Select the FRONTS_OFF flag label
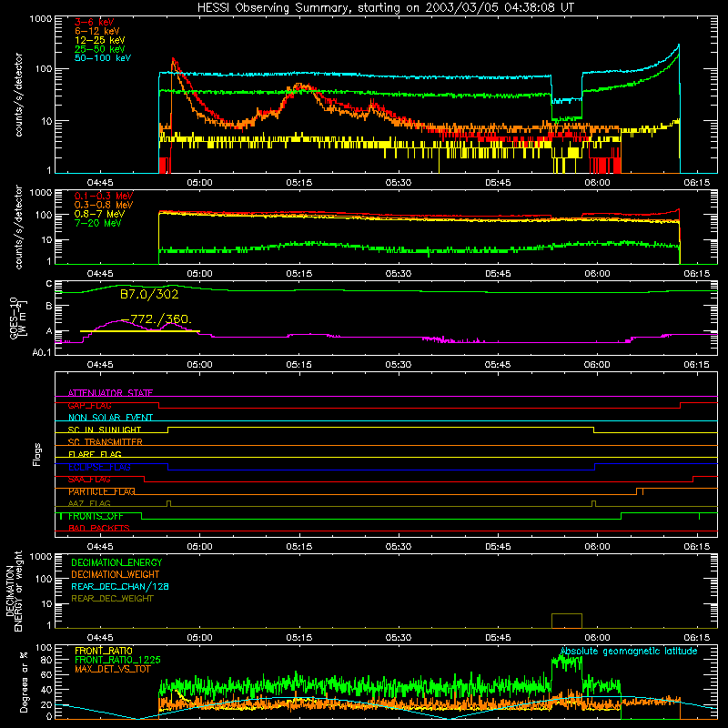 coord(96,516)
